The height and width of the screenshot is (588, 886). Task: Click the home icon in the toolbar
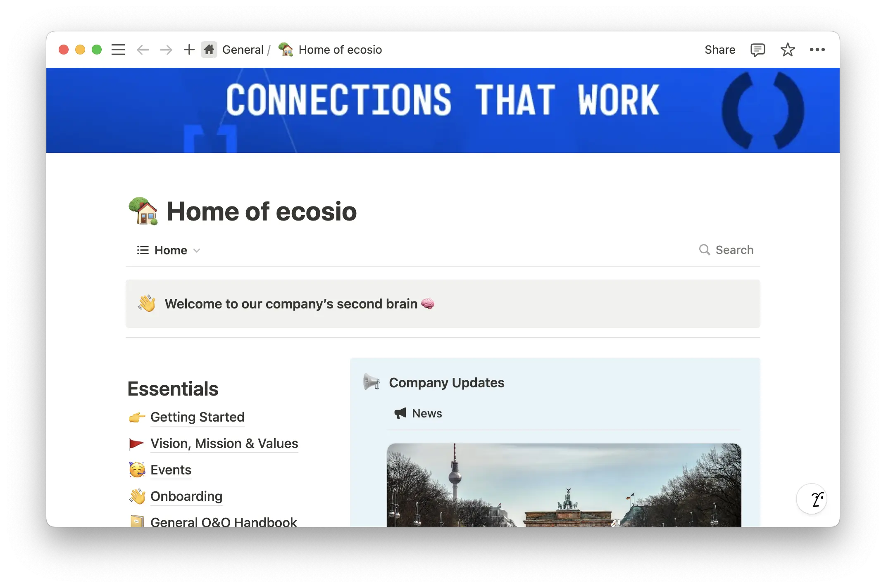click(209, 50)
